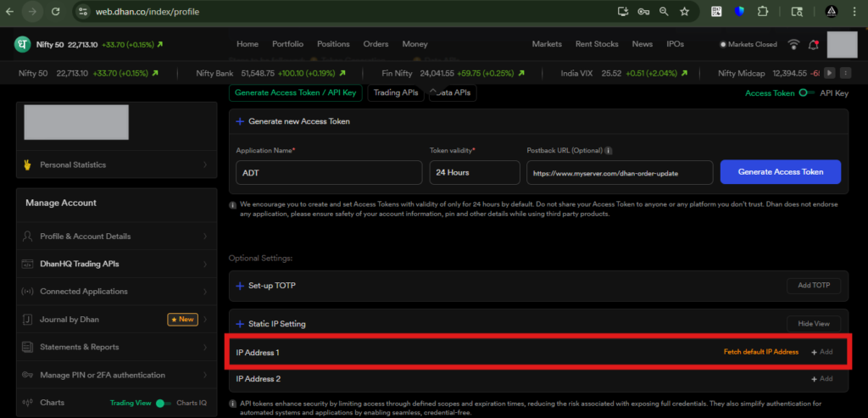Click the Generate Access Token button

click(x=780, y=172)
